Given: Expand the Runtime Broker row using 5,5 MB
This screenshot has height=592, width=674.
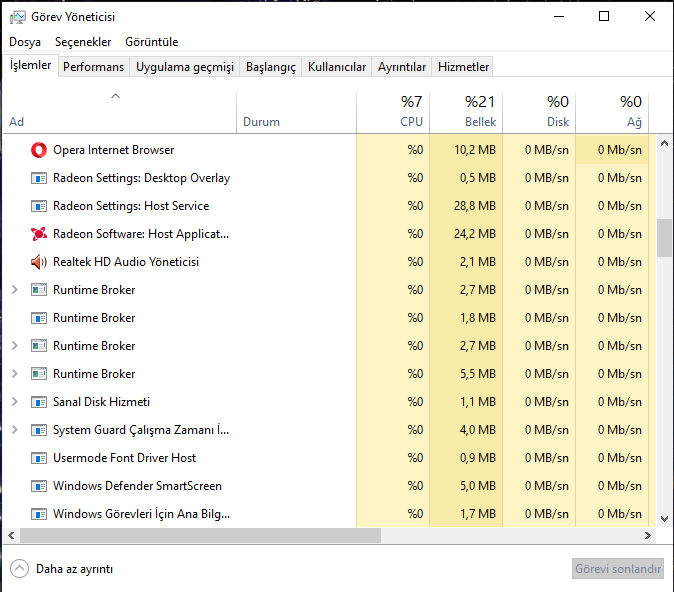Looking at the screenshot, I should [x=15, y=374].
